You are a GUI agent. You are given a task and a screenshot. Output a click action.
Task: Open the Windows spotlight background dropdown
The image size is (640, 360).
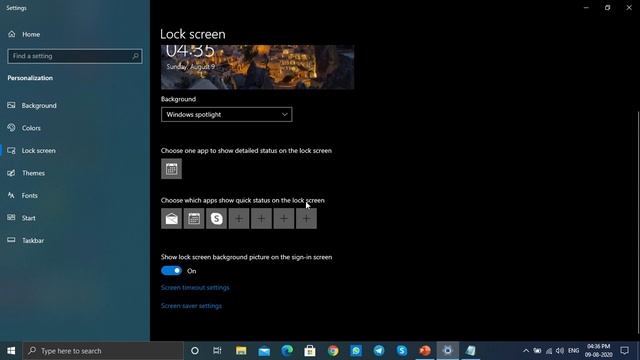click(227, 115)
